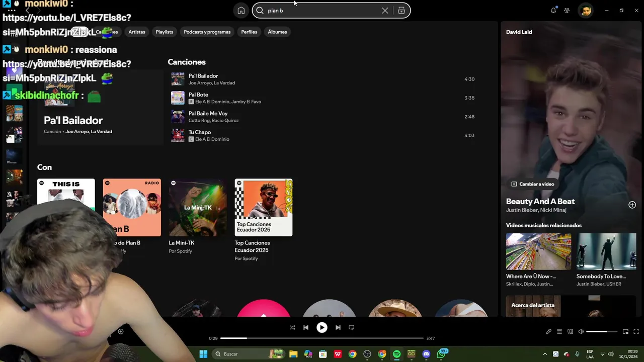Filter results by Artistas
Viewport: 644px width, 362px height.
click(x=137, y=32)
